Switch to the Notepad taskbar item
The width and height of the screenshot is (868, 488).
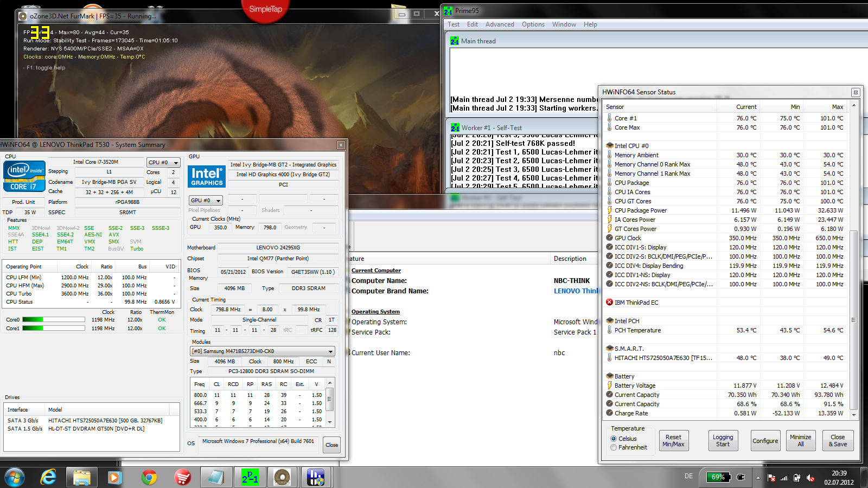(x=216, y=478)
